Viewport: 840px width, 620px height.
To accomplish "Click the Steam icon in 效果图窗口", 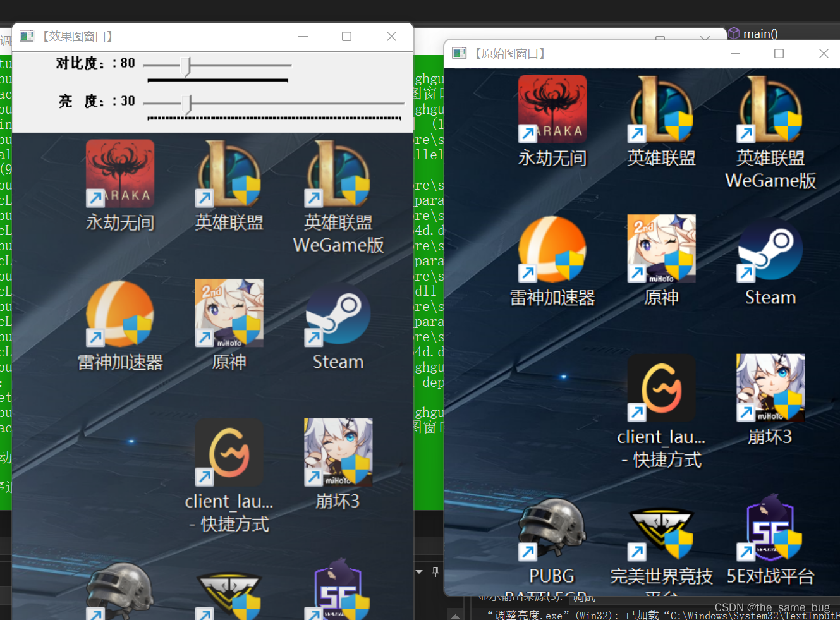I will tap(338, 313).
